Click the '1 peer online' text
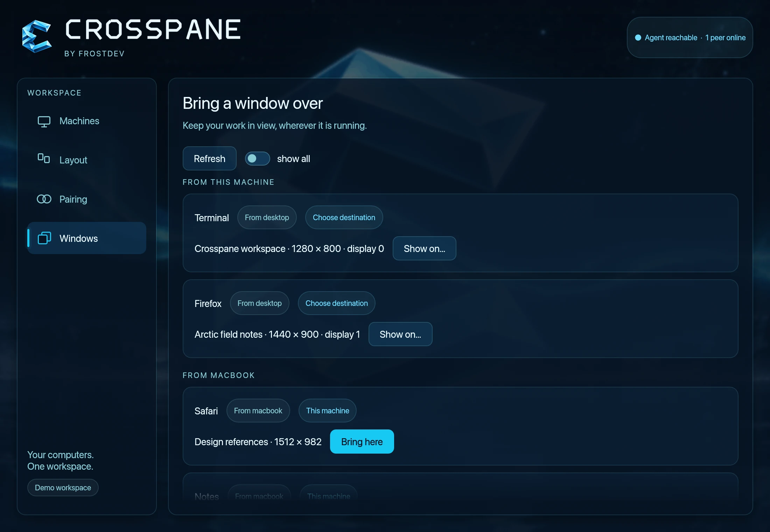The width and height of the screenshot is (770, 532). click(725, 37)
